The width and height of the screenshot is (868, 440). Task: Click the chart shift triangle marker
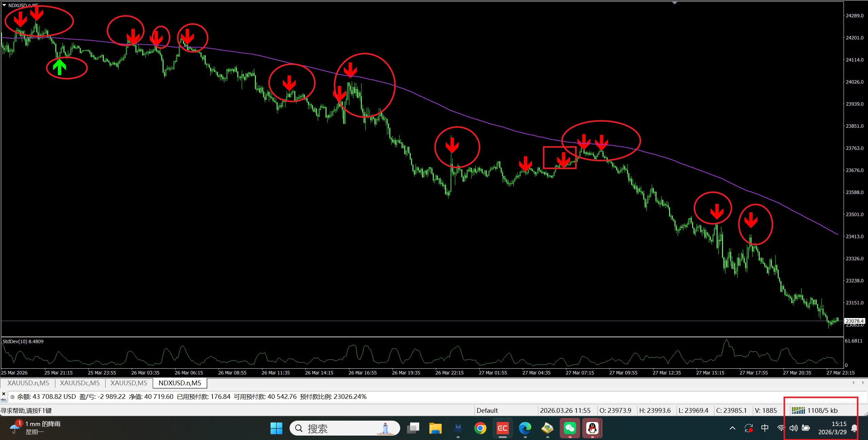pos(675,3)
